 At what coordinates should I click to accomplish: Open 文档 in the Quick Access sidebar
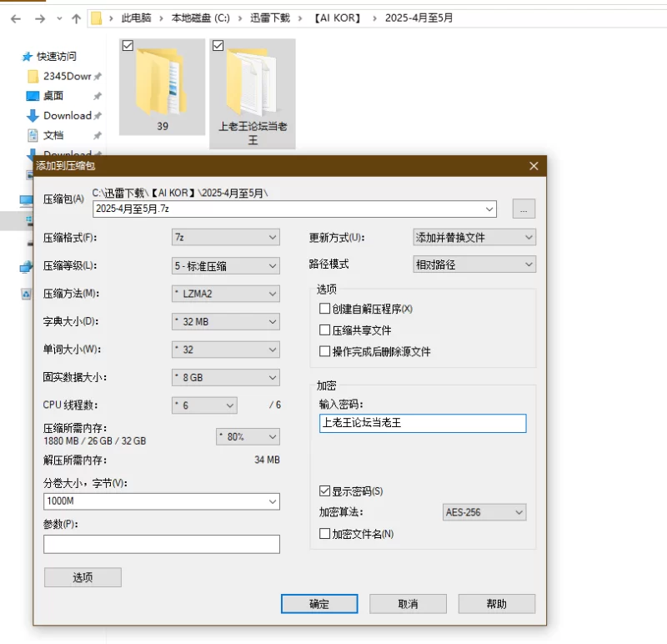53,135
